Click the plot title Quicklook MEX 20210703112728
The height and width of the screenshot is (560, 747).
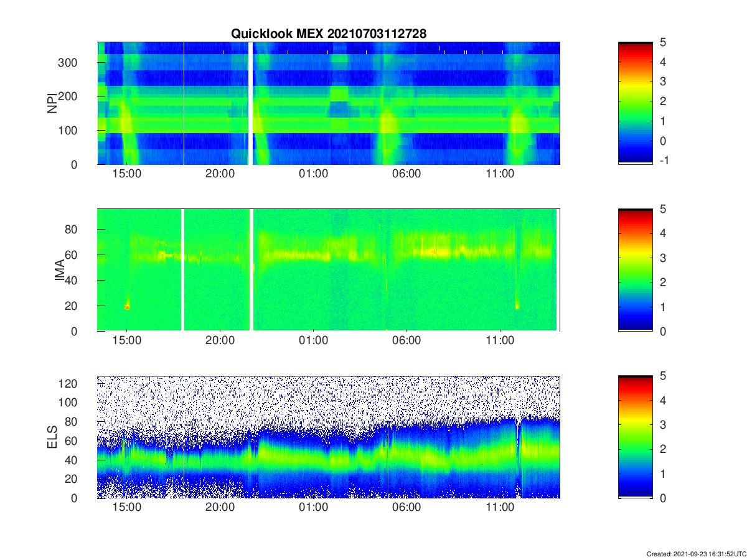[329, 34]
